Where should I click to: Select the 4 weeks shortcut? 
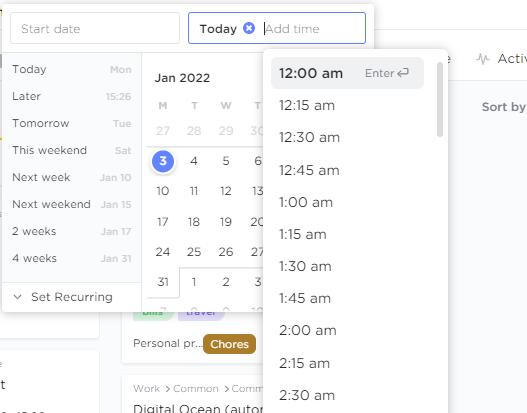click(72, 258)
